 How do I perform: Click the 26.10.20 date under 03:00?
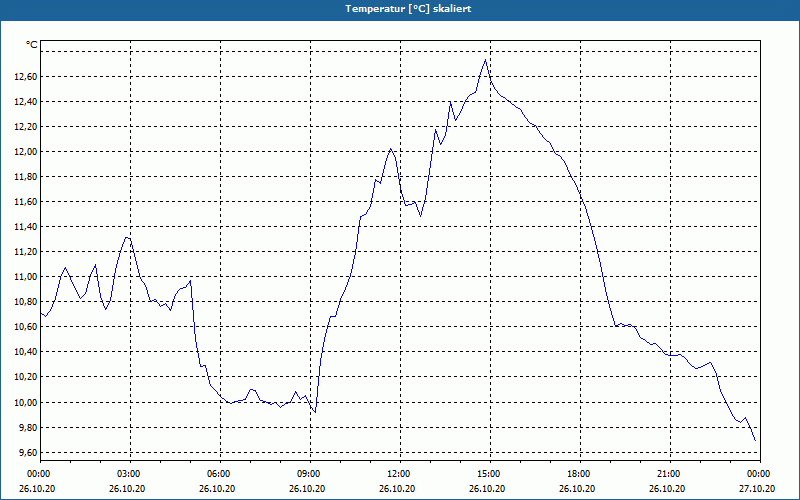pyautogui.click(x=127, y=488)
